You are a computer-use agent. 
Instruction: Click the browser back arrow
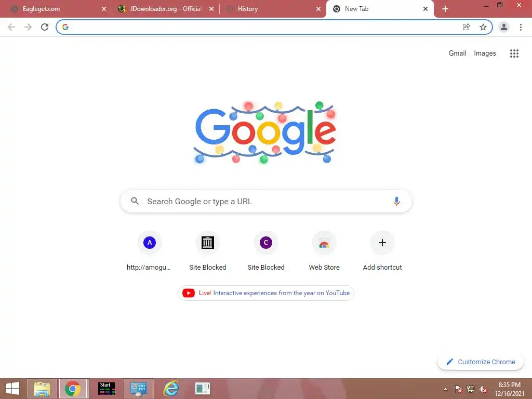pyautogui.click(x=11, y=27)
